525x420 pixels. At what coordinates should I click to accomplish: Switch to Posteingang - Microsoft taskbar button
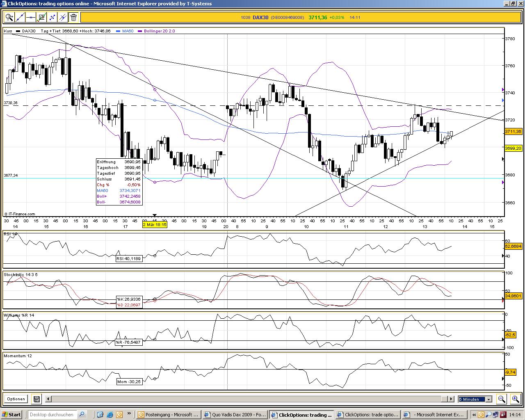tap(169, 414)
